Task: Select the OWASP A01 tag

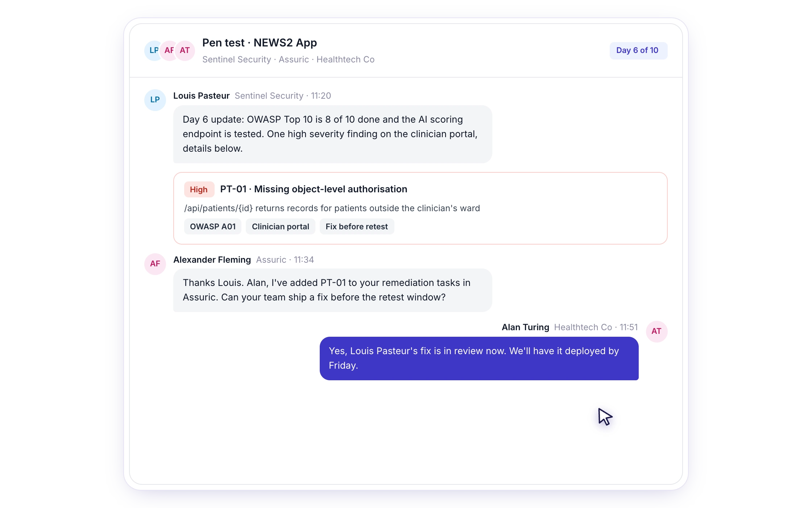Action: (x=213, y=226)
